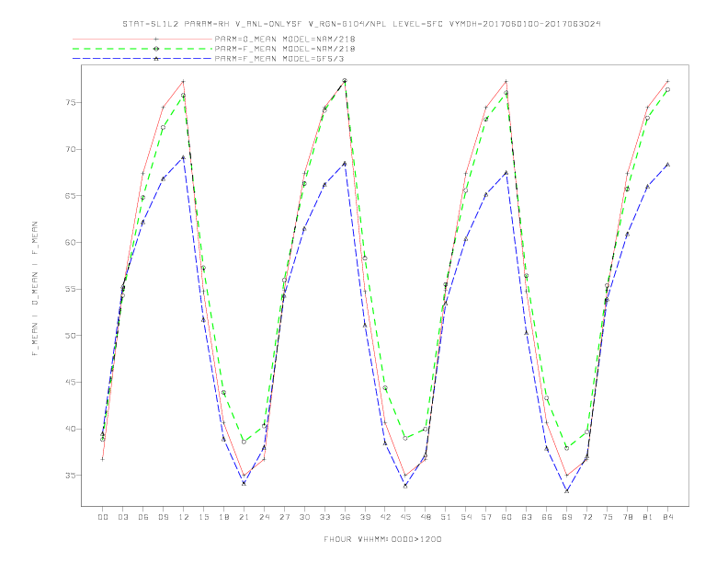728x563 pixels.
Task: Click x-axis tick label 63
Action: pyautogui.click(x=527, y=517)
